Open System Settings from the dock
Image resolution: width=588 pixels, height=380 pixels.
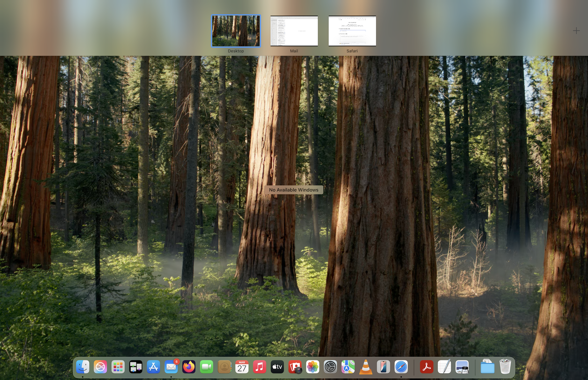pyautogui.click(x=330, y=367)
